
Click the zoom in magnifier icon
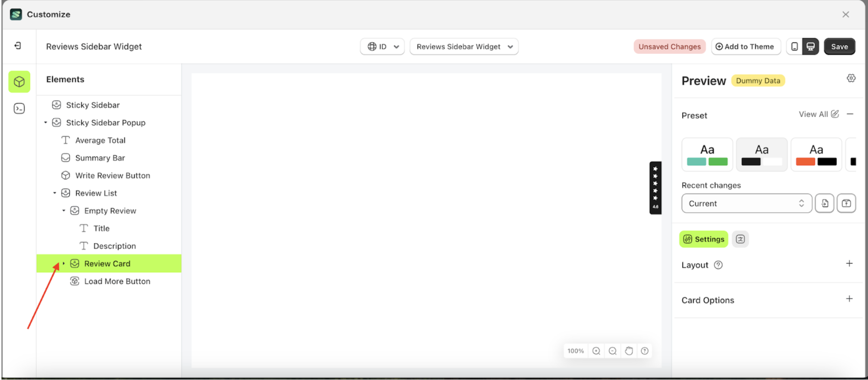(x=596, y=351)
